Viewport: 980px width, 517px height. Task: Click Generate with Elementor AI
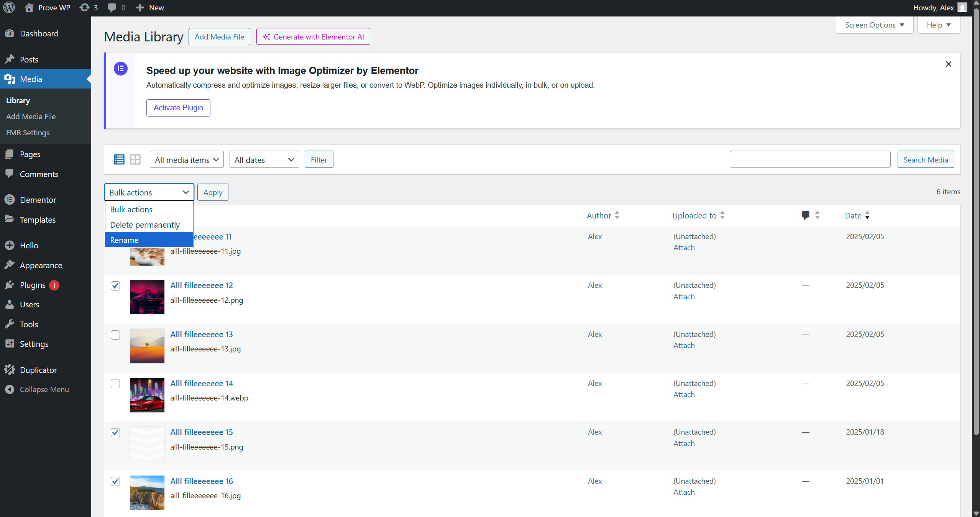click(313, 37)
